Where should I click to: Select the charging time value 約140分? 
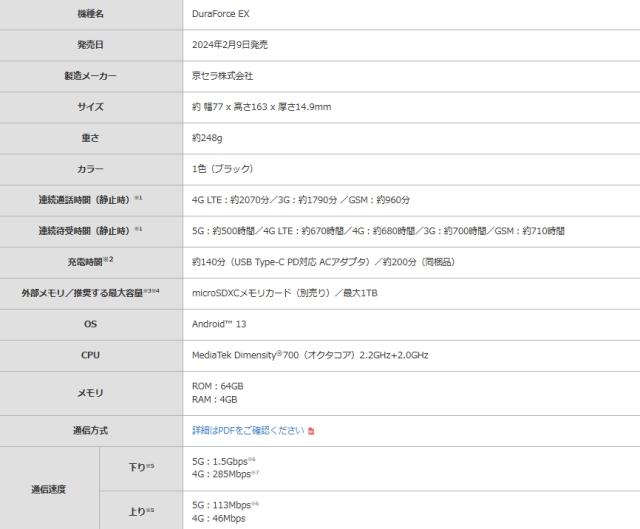(323, 262)
